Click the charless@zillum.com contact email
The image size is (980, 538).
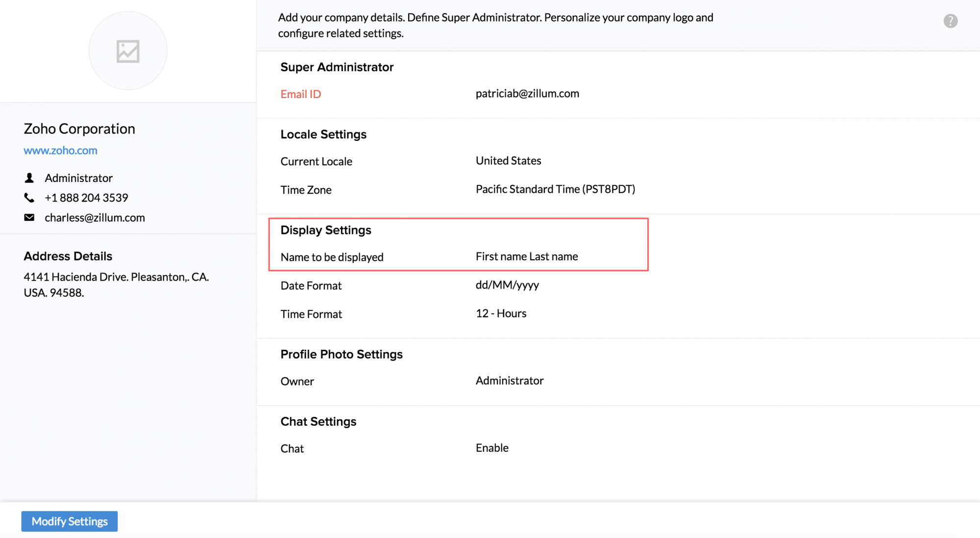(95, 218)
